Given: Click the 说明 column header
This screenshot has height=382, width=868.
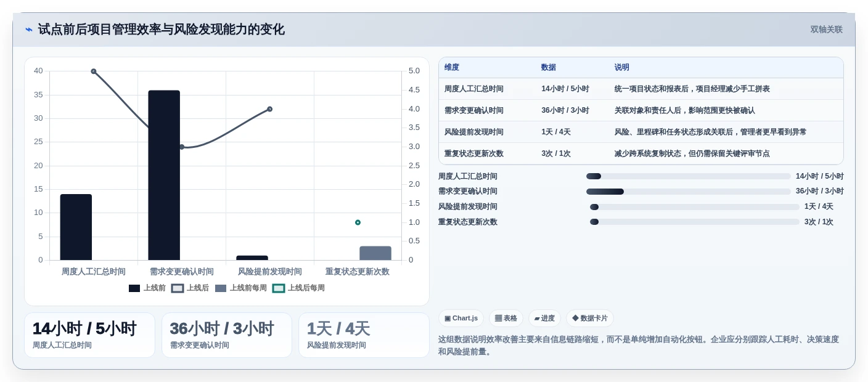Looking at the screenshot, I should [622, 67].
